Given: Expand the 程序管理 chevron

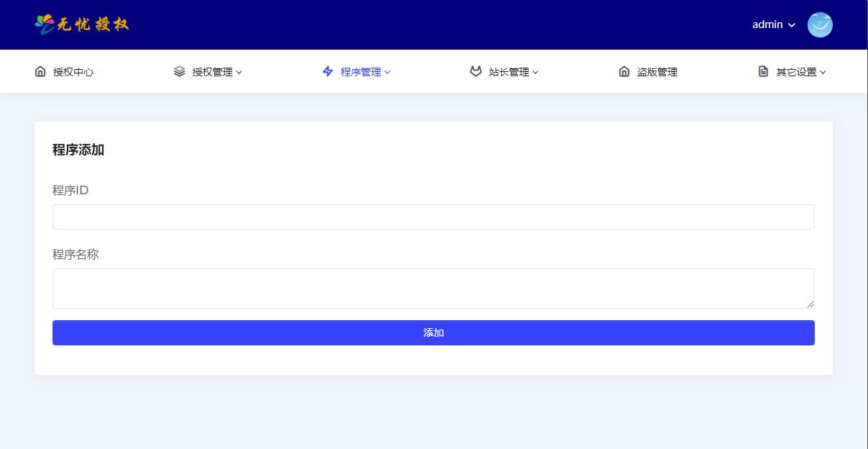Looking at the screenshot, I should coord(388,72).
